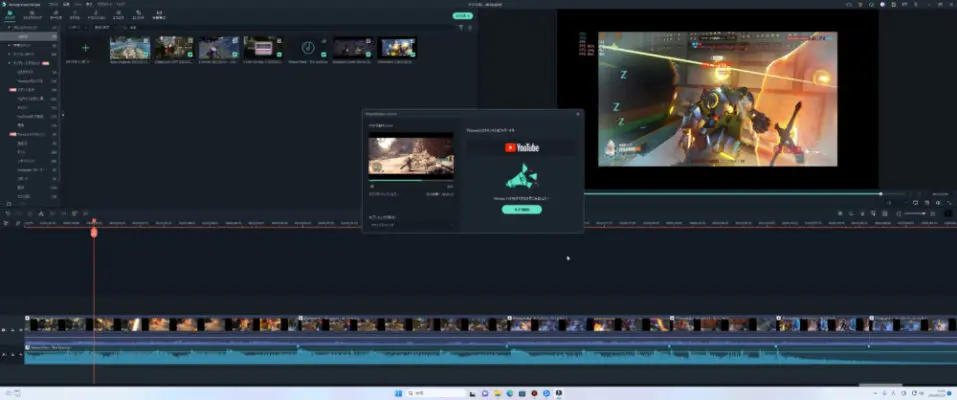Switch to the Titles tab
Screen dimensions: 957x400
pos(75,15)
